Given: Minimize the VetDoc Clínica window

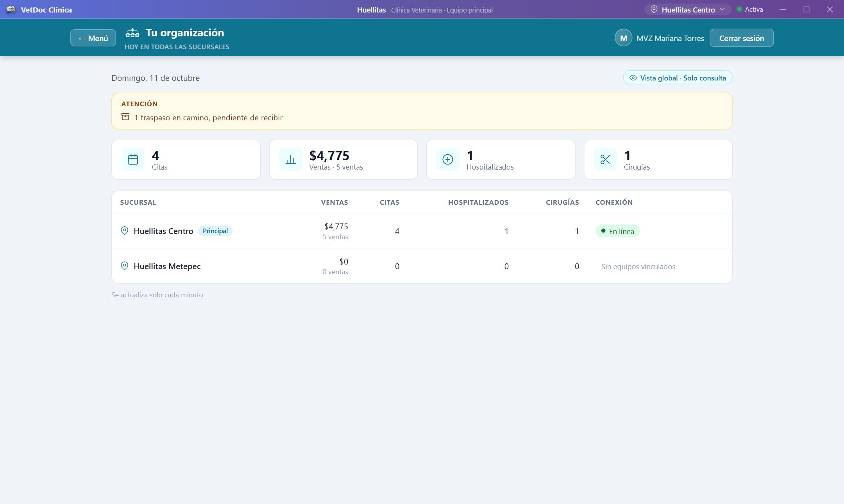Looking at the screenshot, I should [x=783, y=9].
